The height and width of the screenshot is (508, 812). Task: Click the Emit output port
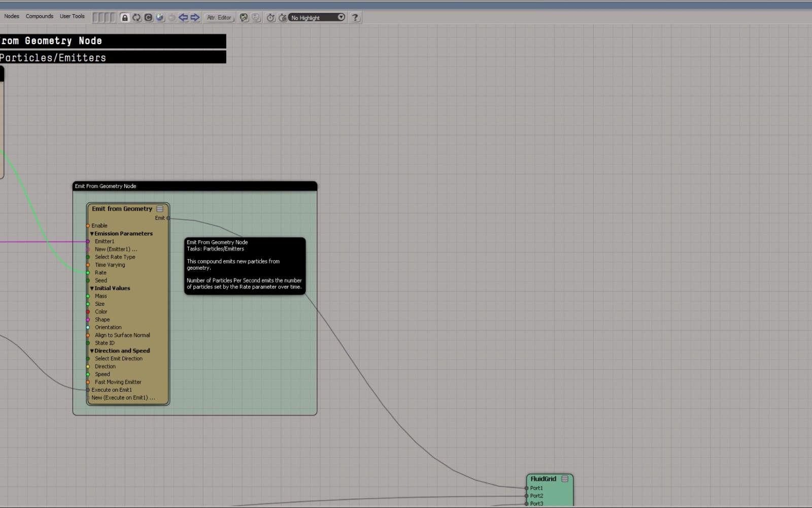click(x=168, y=218)
